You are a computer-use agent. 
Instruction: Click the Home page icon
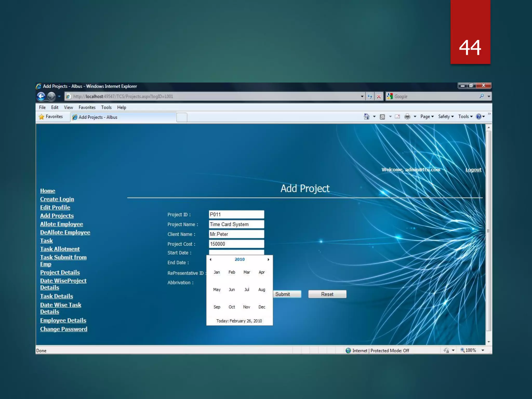(366, 117)
